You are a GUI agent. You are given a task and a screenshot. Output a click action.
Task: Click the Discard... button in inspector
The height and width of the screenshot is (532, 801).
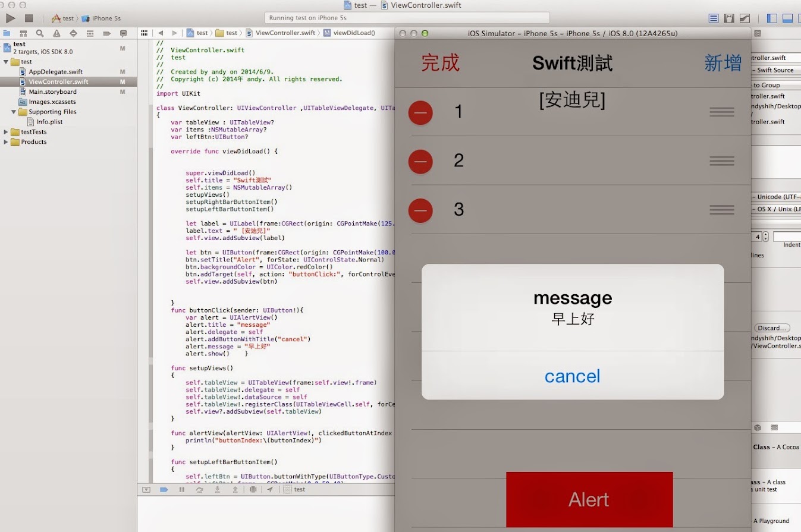772,328
